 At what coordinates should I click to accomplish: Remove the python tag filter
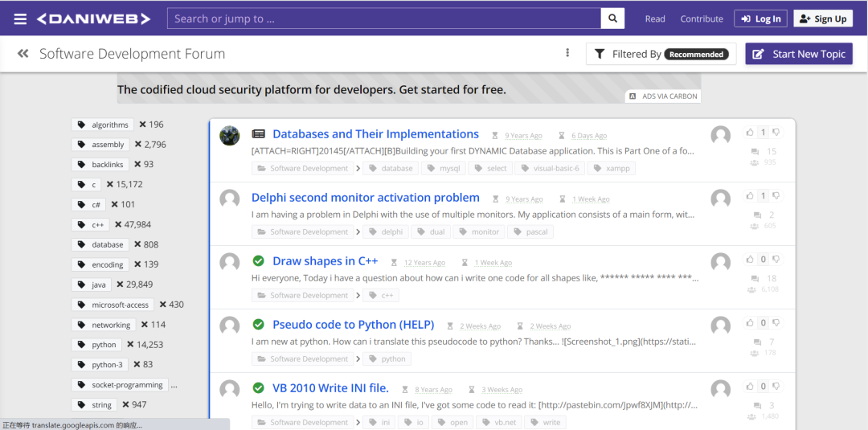129,344
